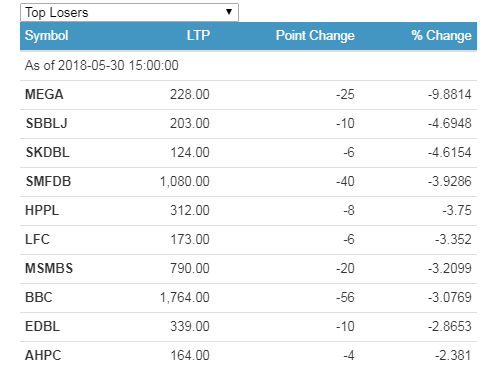Open the LFC stock symbol
Screen dimensions: 495x370
tap(37, 239)
